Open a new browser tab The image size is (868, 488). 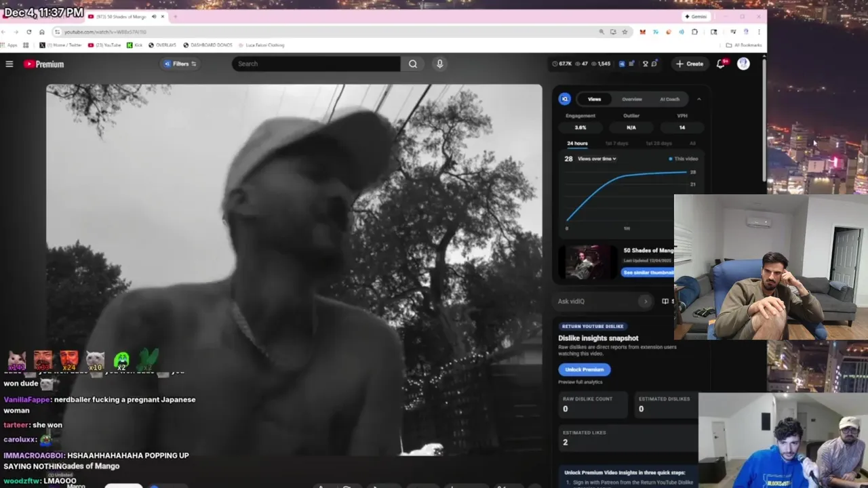[175, 16]
